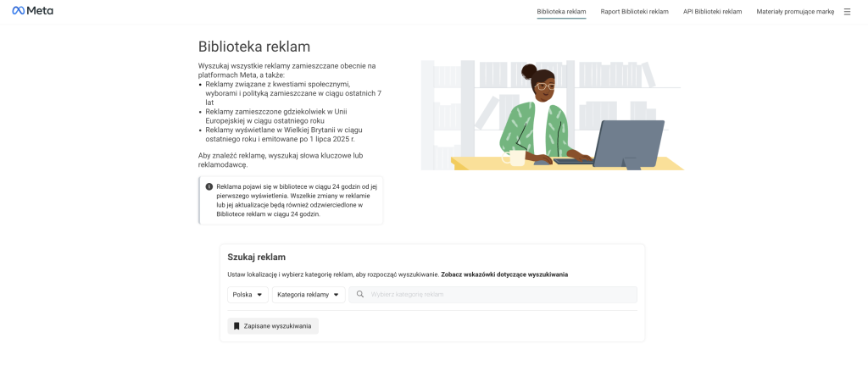The width and height of the screenshot is (868, 366).
Task: Click the bookmark icon in Zapisane wyszukiwania
Action: [236, 326]
